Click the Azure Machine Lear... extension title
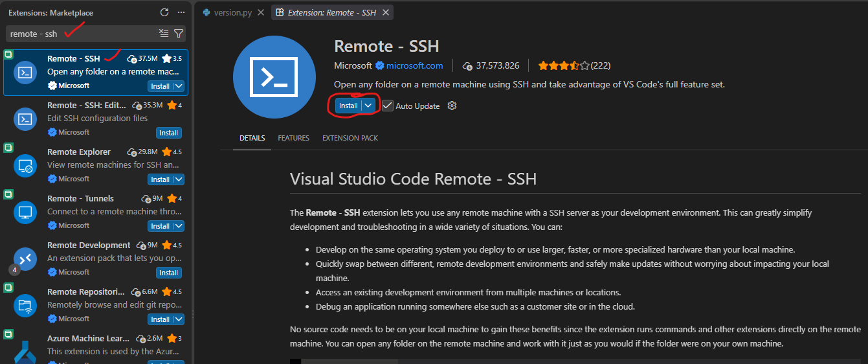The height and width of the screenshot is (364, 868). point(88,338)
